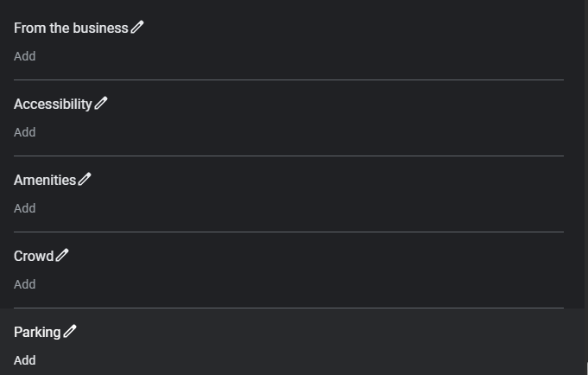Image resolution: width=588 pixels, height=375 pixels.
Task: Click the Add link below Amenities
Action: [25, 208]
